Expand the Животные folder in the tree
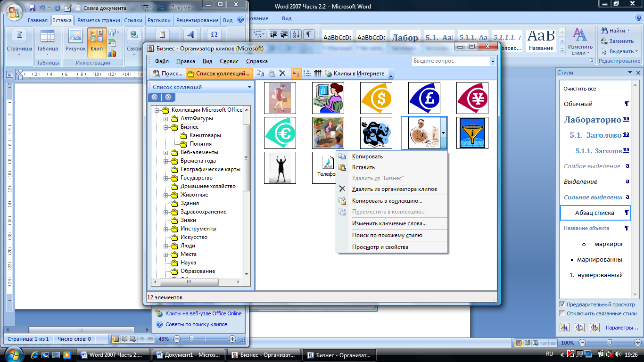The height and width of the screenshot is (362, 644). [x=166, y=195]
